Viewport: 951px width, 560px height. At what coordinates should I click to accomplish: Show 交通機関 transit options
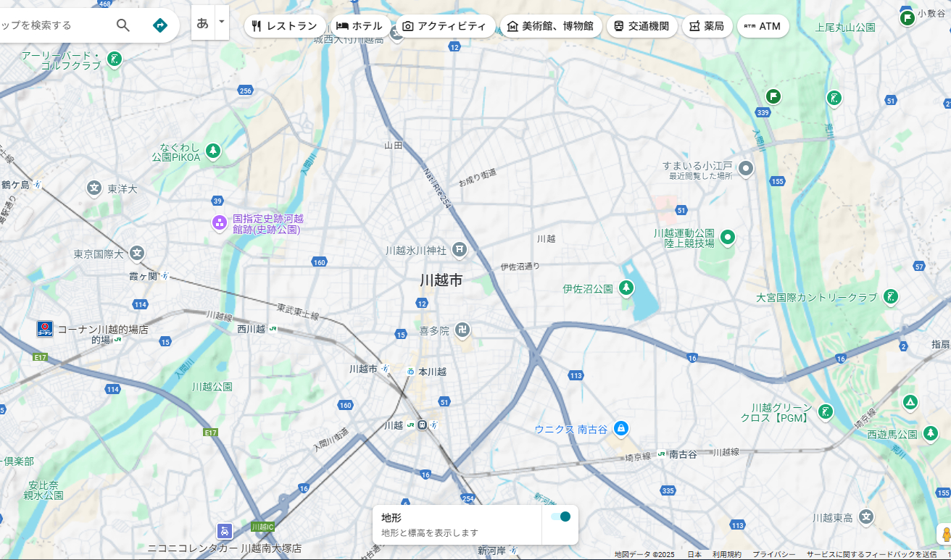[641, 26]
